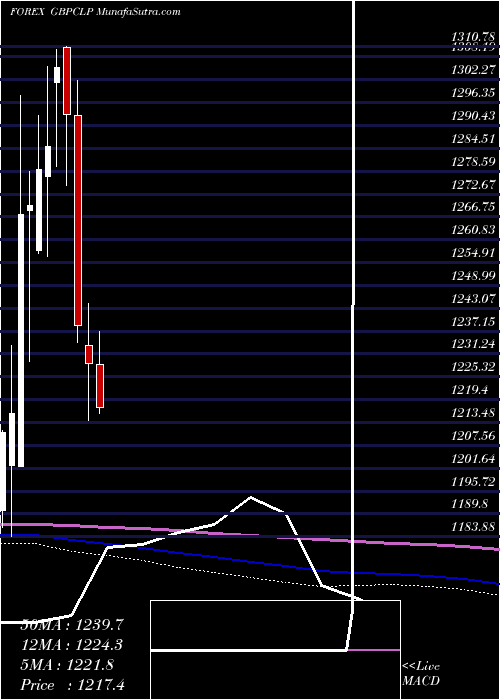
Task: Click the 50MA : 1239.7 readout
Action: point(72,625)
